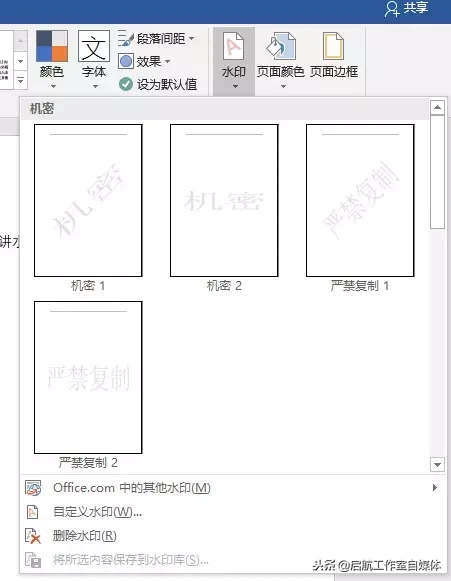Click the 设为默认值 button label

coord(167,84)
